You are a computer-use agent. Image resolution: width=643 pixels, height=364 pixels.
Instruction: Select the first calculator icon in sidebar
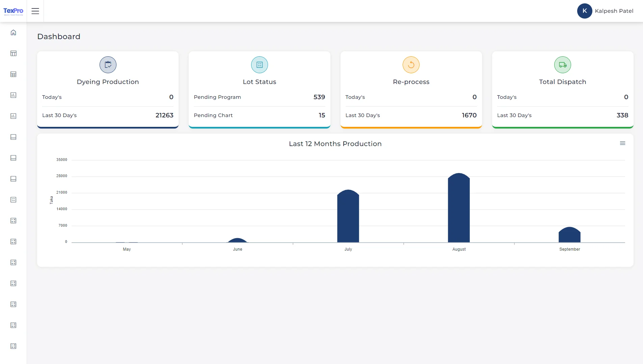pos(13,221)
